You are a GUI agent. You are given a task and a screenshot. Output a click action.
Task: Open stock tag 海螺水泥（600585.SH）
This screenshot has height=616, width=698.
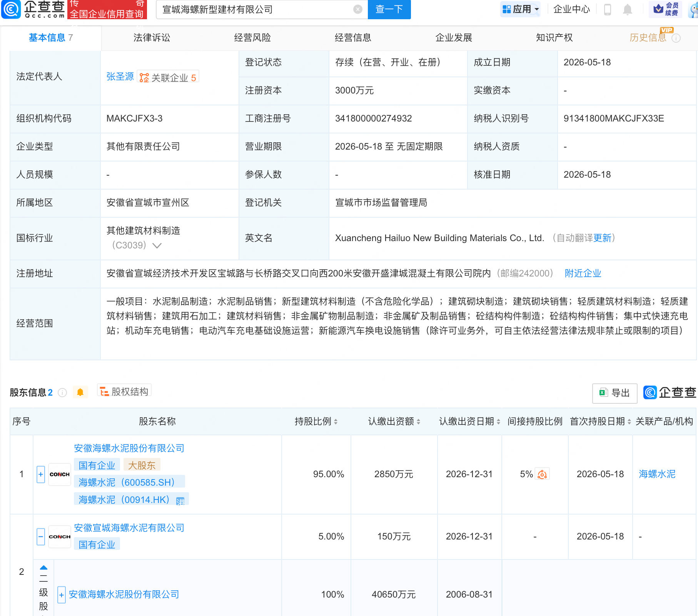129,482
